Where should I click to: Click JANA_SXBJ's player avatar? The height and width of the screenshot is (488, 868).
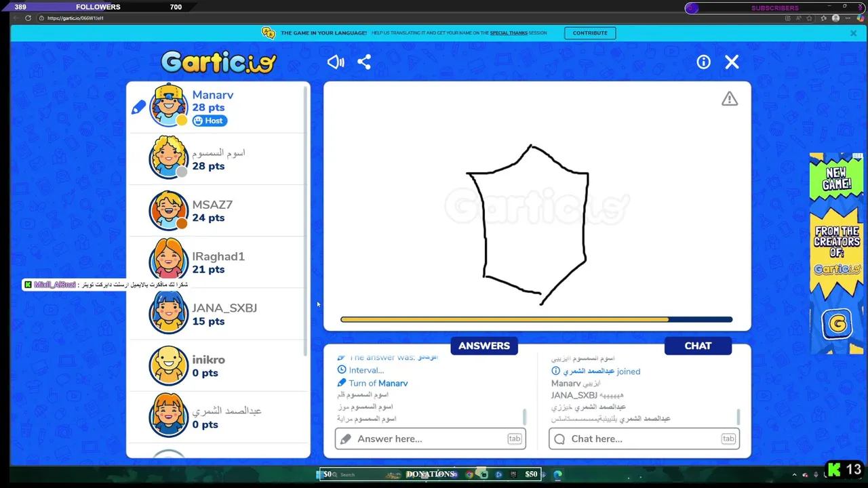[x=168, y=313]
